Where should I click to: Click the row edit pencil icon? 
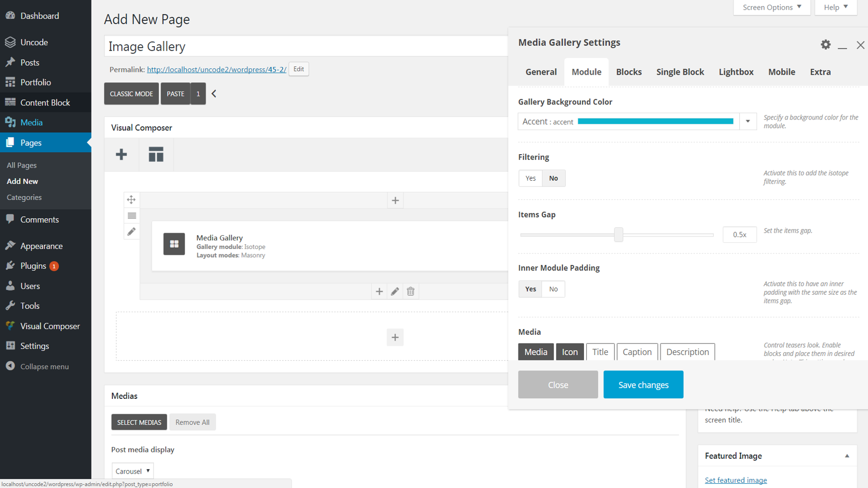131,232
